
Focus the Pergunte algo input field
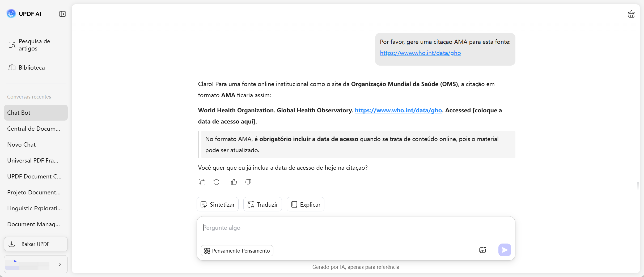click(356, 228)
